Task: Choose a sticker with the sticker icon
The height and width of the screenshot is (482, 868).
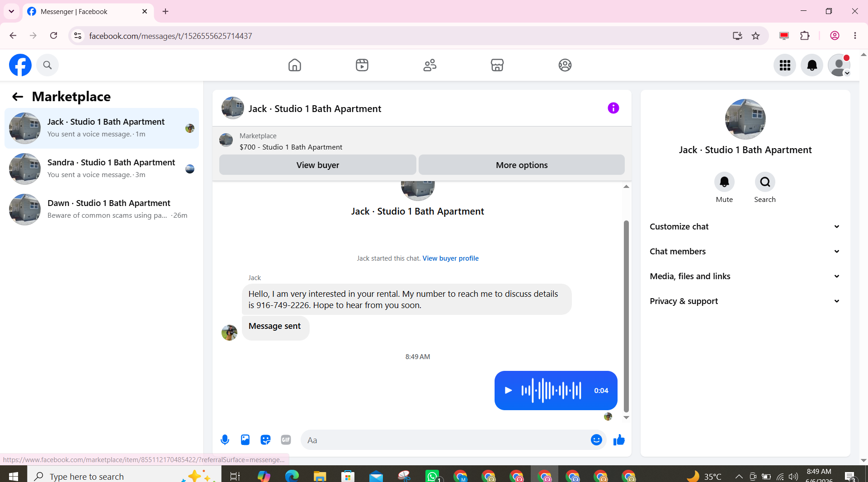Action: 265,440
